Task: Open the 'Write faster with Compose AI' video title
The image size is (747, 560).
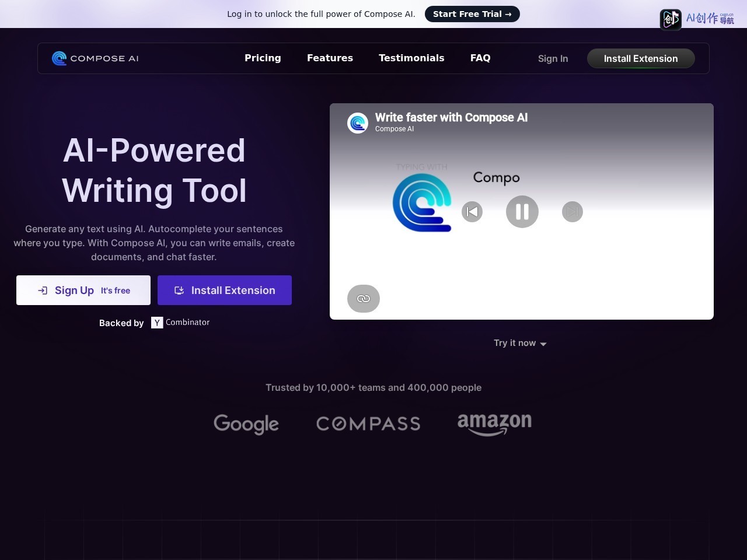Action: pyautogui.click(x=451, y=117)
